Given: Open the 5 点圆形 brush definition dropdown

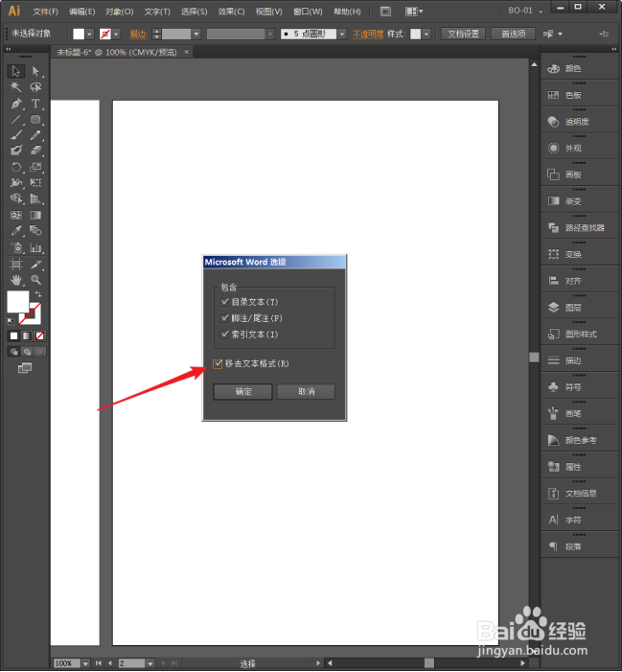Looking at the screenshot, I should (x=342, y=34).
